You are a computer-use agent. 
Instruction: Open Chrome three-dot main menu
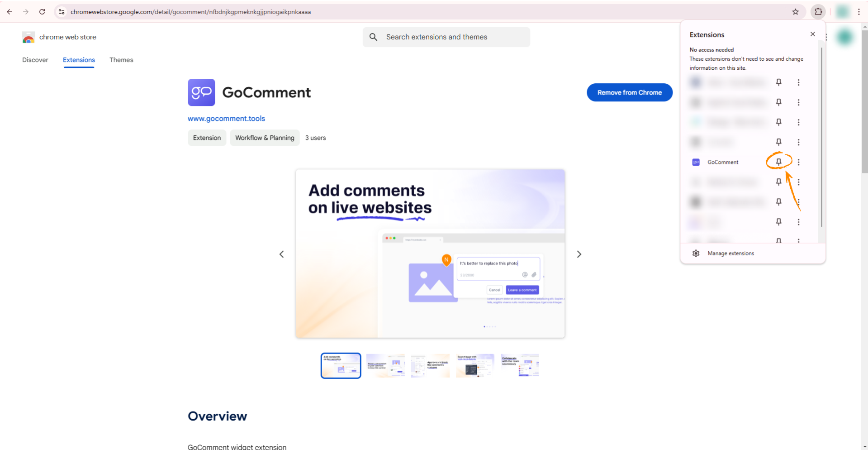click(x=859, y=12)
